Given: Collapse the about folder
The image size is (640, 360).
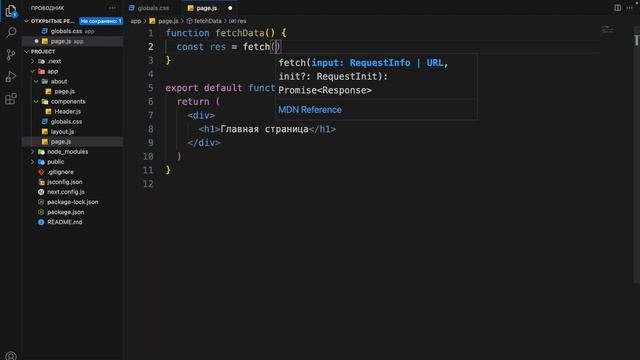Looking at the screenshot, I should [36, 82].
